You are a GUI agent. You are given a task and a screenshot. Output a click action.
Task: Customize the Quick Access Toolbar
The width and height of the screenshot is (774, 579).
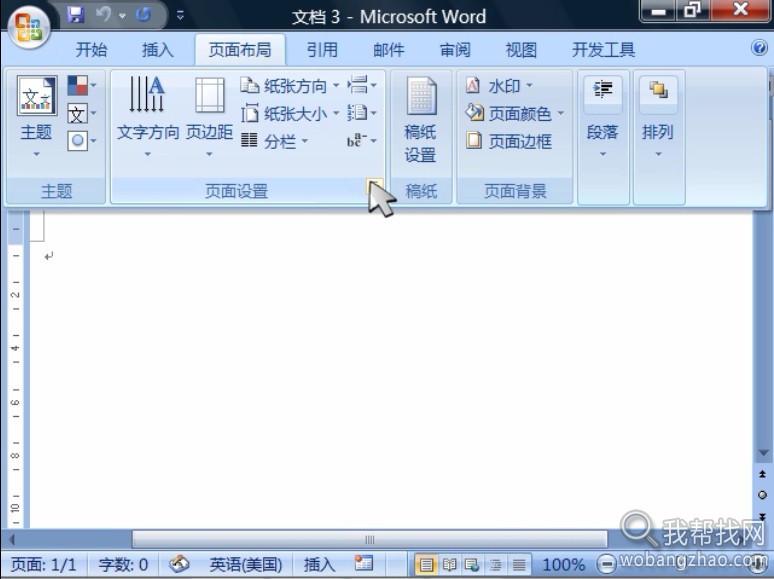(x=181, y=16)
